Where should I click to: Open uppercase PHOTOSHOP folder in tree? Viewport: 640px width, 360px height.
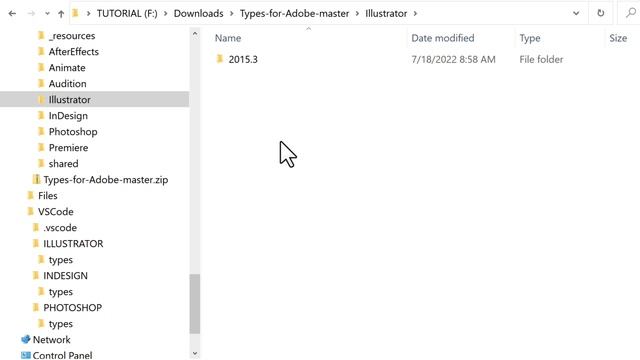[73, 308]
